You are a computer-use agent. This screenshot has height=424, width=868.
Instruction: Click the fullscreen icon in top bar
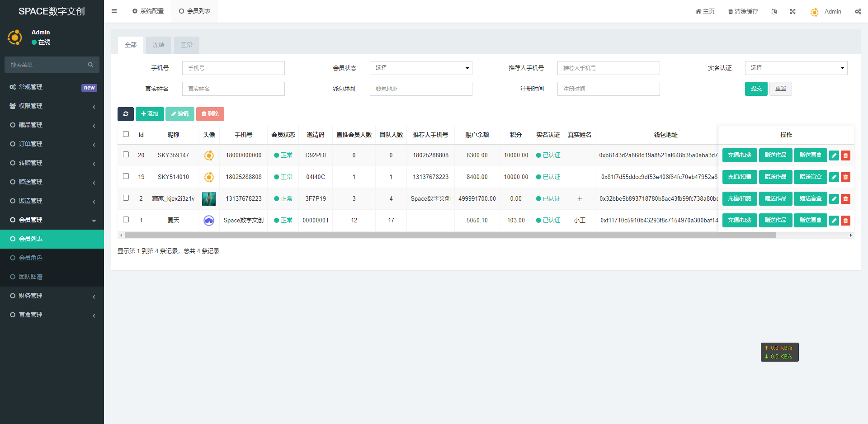pyautogui.click(x=793, y=11)
